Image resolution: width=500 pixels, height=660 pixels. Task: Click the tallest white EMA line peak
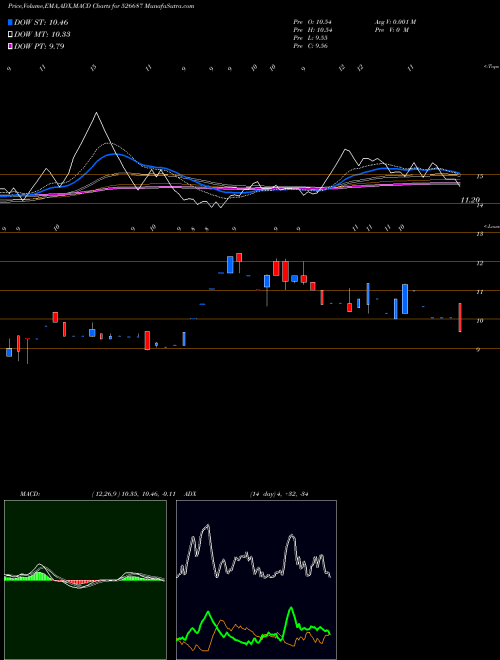click(96, 113)
